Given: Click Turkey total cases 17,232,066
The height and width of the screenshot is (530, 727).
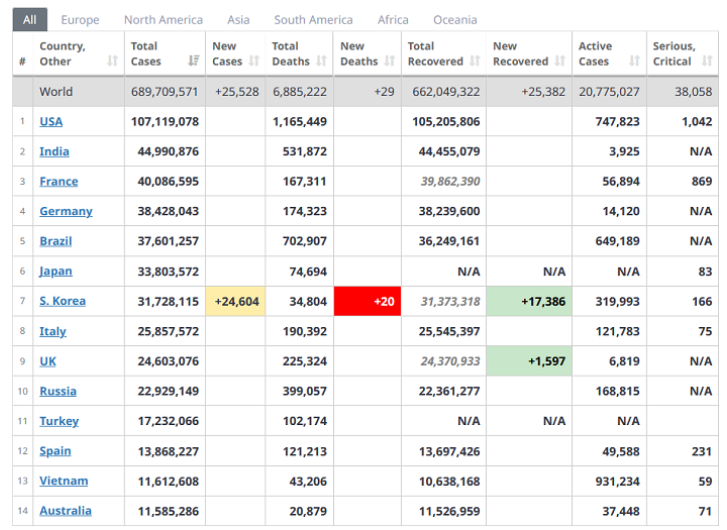Looking at the screenshot, I should coord(168,421).
